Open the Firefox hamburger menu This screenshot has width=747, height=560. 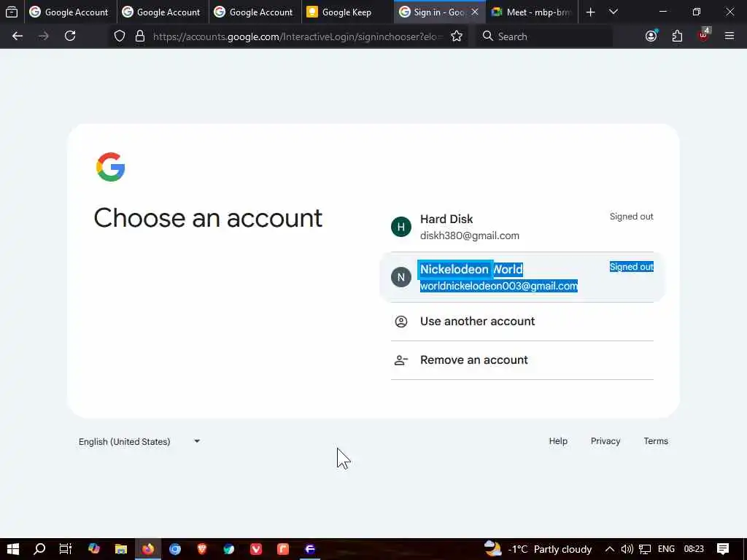point(729,36)
